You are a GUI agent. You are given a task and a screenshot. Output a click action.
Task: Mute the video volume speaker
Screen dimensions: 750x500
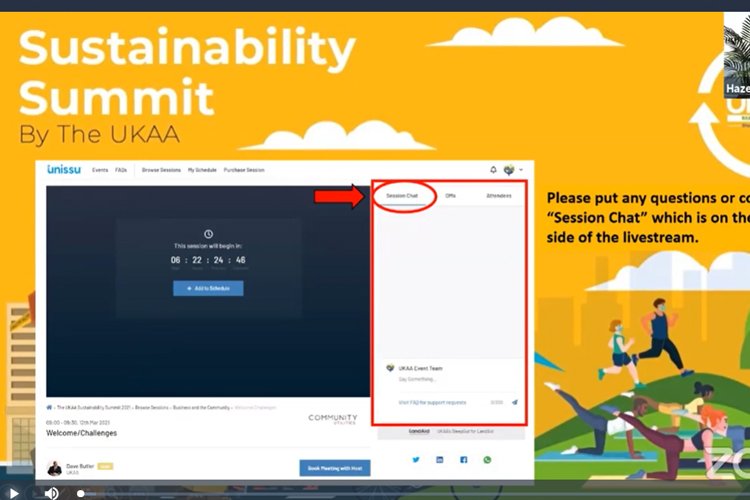(x=51, y=493)
